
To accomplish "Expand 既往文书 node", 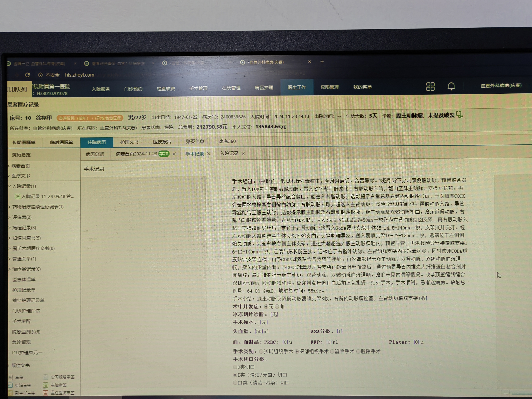I will [x=9, y=366].
